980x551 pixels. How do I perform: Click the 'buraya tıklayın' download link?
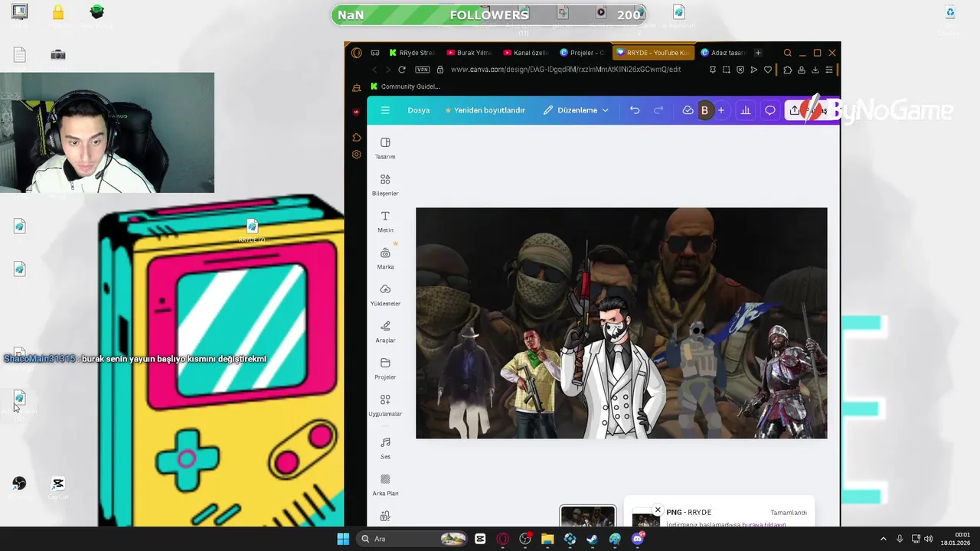pos(764,525)
